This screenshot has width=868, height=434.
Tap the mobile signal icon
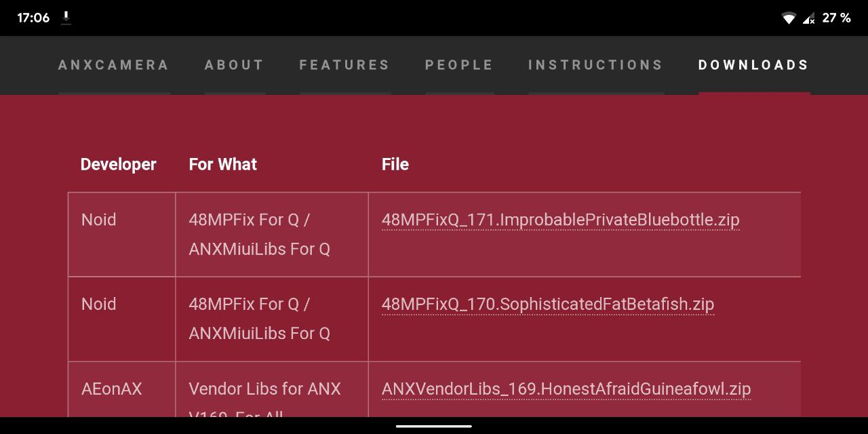click(808, 18)
